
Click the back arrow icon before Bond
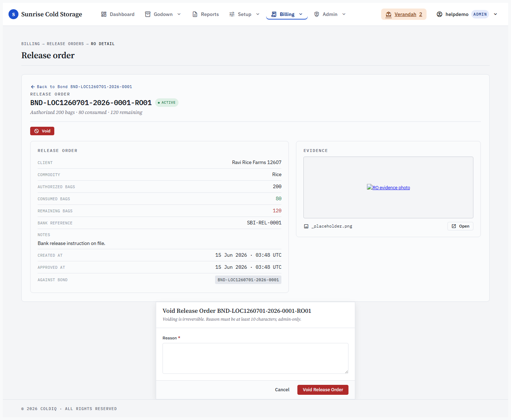click(x=33, y=87)
